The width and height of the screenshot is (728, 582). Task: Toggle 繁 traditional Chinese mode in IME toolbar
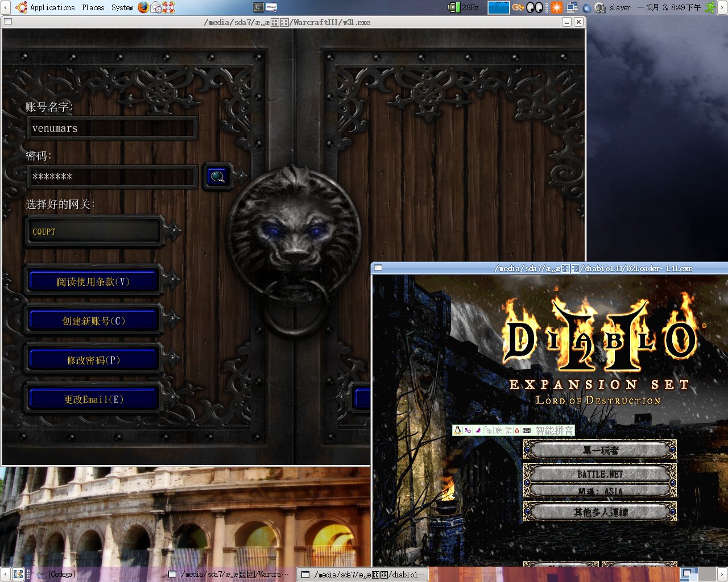tap(508, 431)
